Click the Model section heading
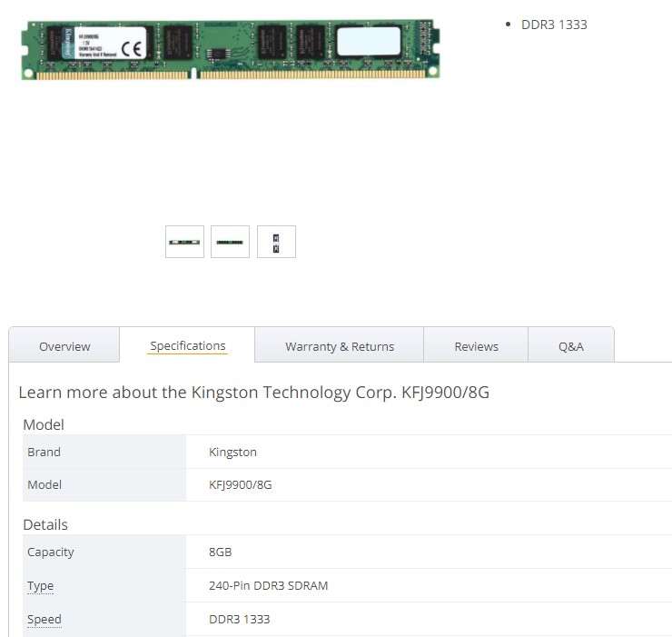This screenshot has height=637, width=672. (44, 424)
